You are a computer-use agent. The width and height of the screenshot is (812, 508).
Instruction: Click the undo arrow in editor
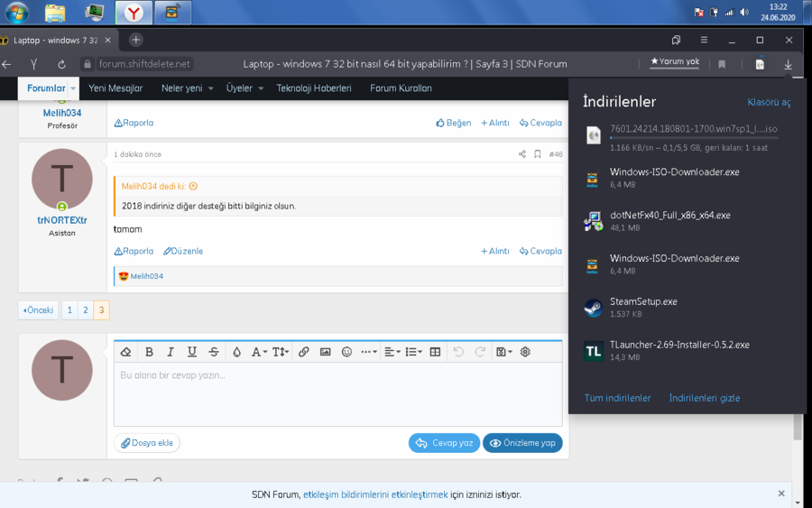458,352
